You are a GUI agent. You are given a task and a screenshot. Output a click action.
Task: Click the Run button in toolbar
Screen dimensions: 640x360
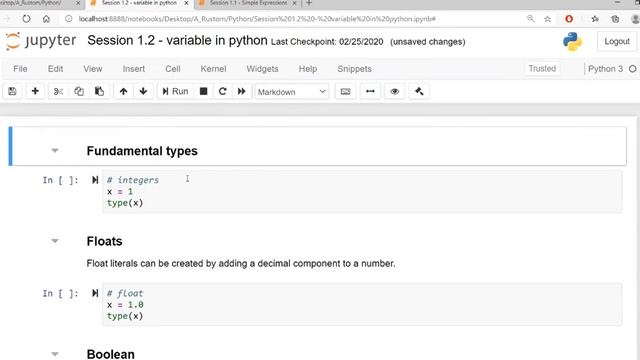[176, 91]
